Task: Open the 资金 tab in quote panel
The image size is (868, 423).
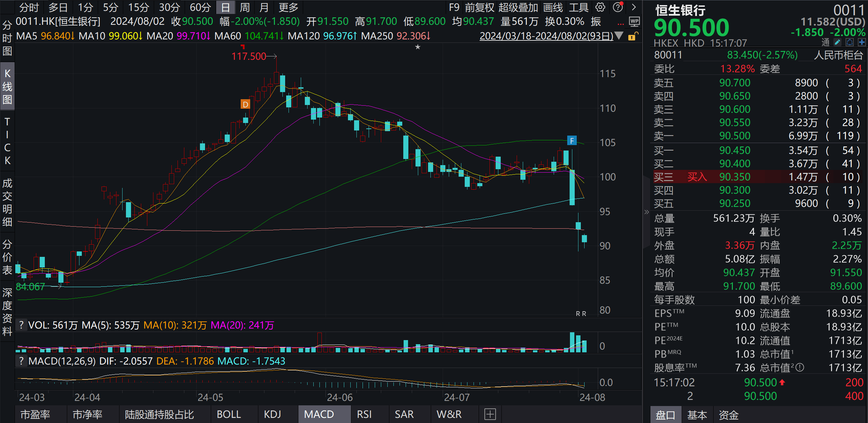Action: pos(728,415)
